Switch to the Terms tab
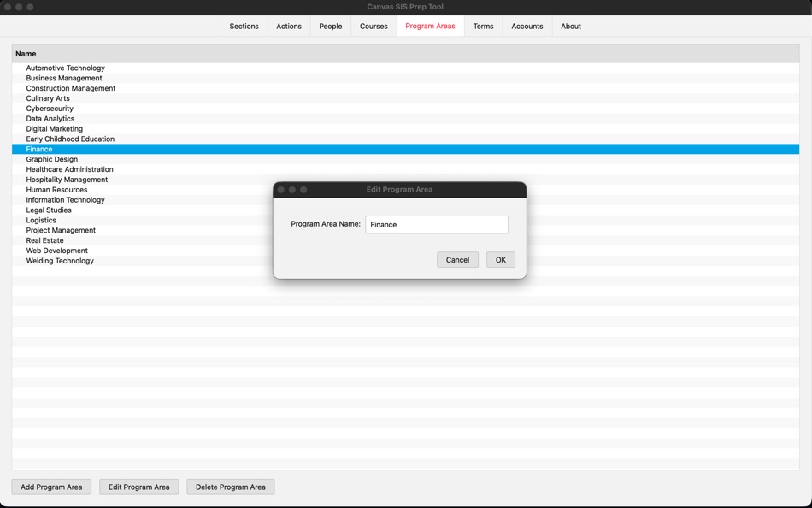Viewport: 812px width, 508px height. 483,27
